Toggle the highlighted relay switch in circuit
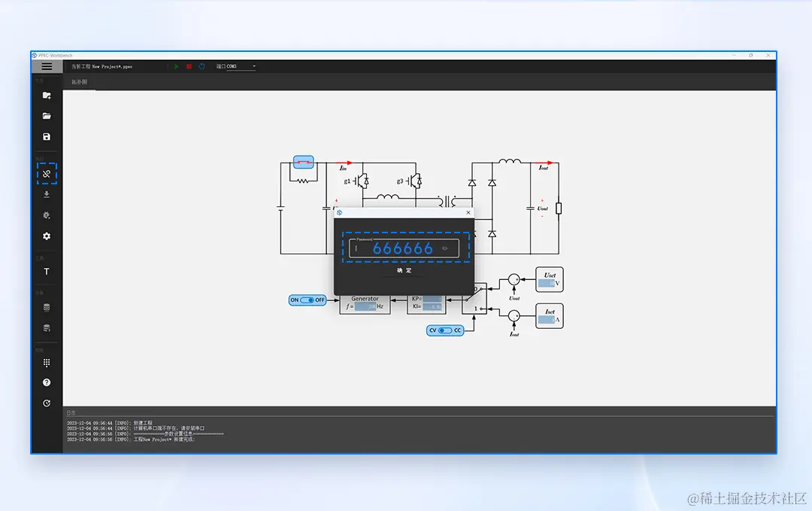The width and height of the screenshot is (812, 511). tap(304, 163)
